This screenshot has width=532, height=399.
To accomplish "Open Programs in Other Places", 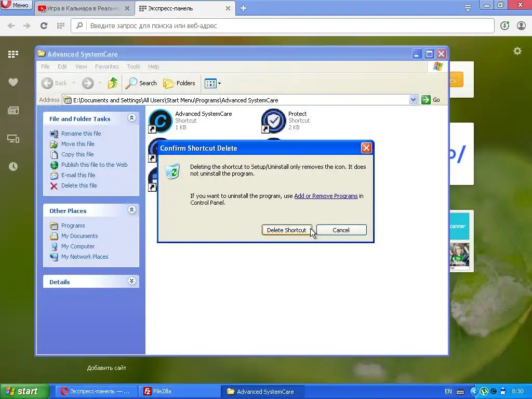I will (73, 225).
